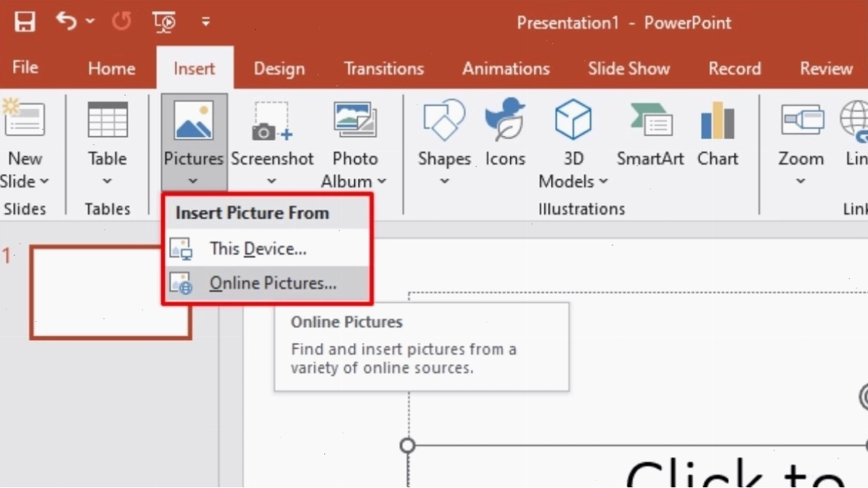Choose Online Pictures... menu entry
This screenshot has width=868, height=488.
tap(267, 284)
